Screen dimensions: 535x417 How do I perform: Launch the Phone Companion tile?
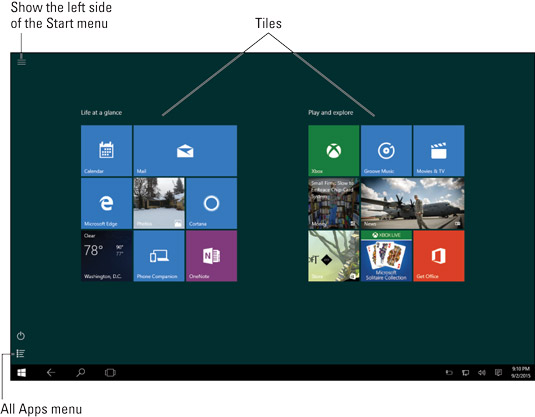tap(159, 256)
